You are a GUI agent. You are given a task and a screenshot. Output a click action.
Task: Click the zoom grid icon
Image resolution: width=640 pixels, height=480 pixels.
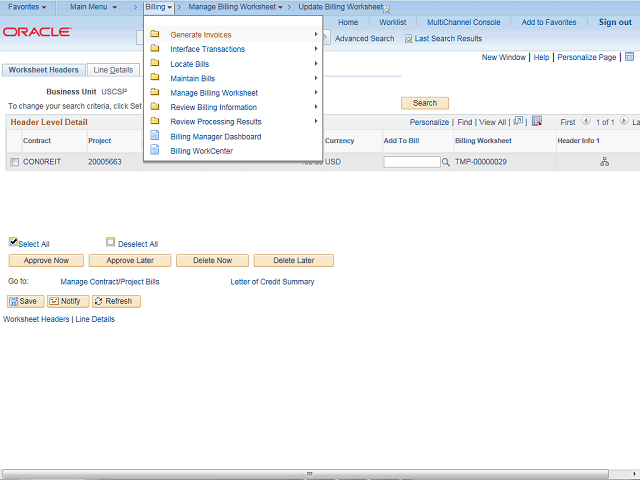(x=518, y=121)
